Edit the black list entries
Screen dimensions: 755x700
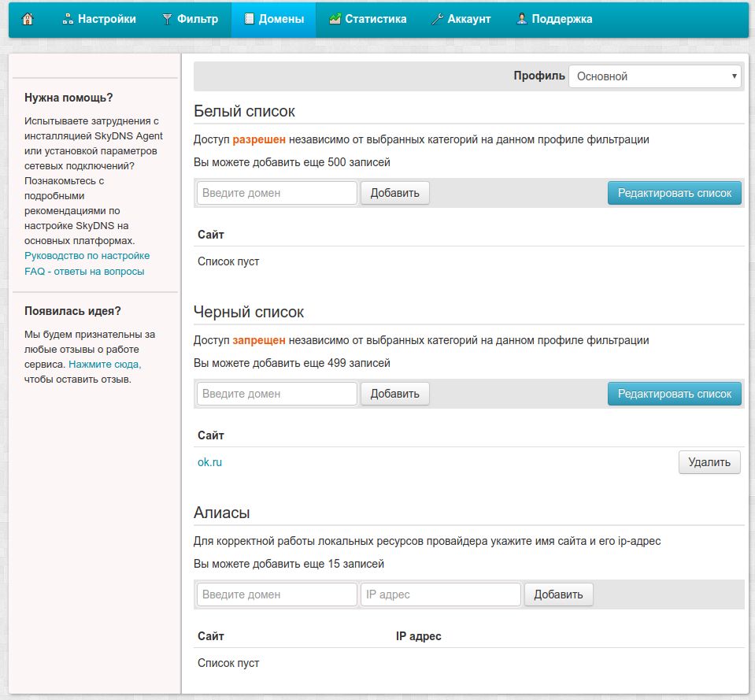tap(674, 394)
